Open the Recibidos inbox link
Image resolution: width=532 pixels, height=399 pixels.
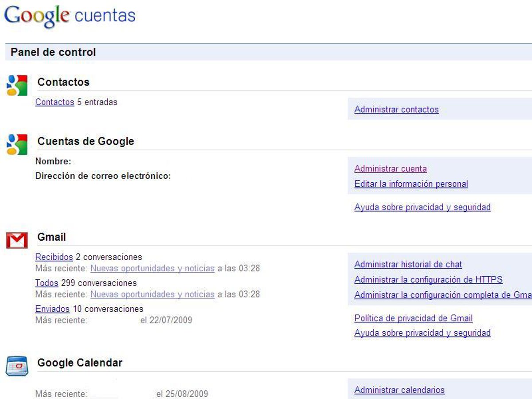54,257
